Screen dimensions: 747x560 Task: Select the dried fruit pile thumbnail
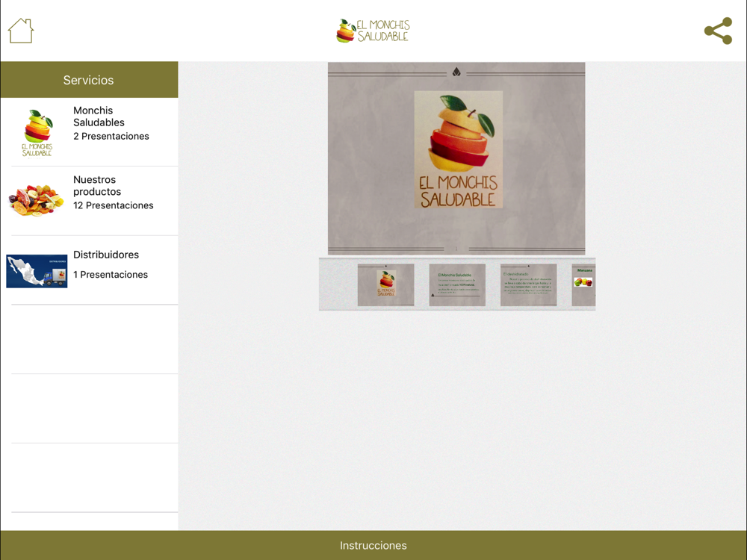click(36, 200)
